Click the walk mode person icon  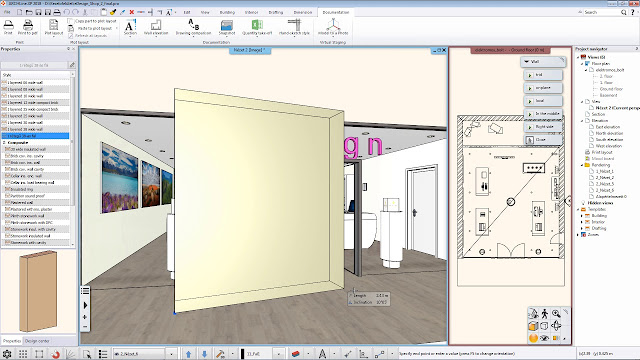[x=545, y=313]
